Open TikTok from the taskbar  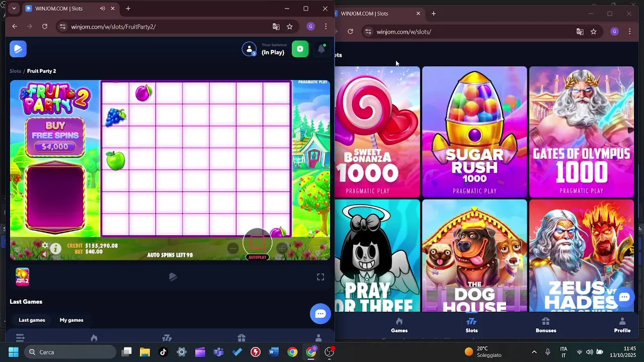pos(163,352)
